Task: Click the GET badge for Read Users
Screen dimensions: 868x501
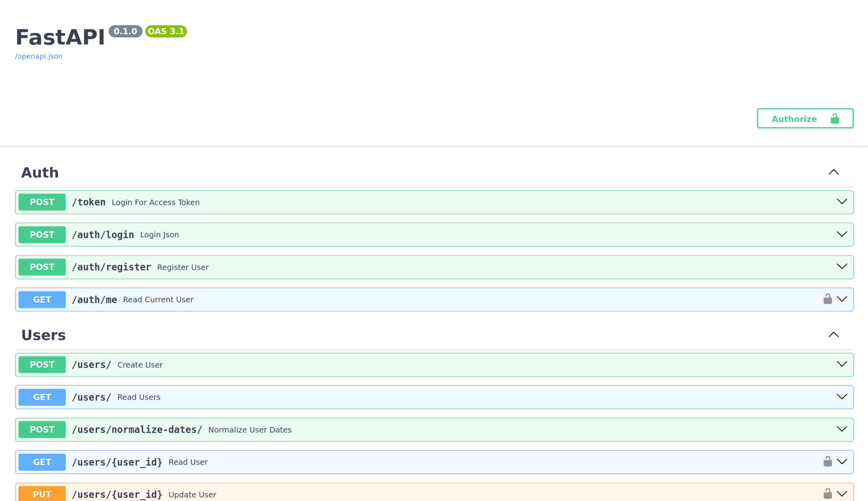Action: tap(42, 397)
